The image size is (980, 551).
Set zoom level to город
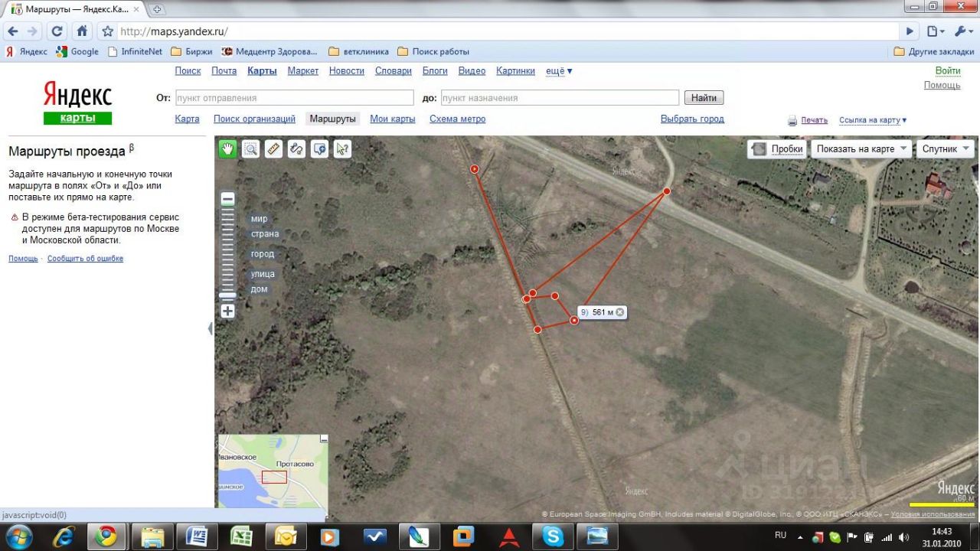262,254
